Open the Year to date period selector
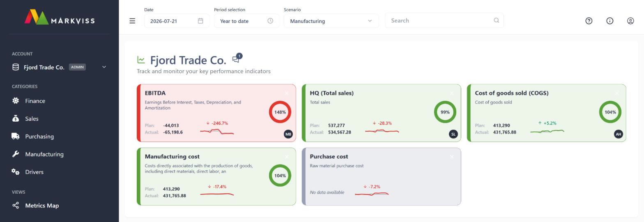 tap(246, 21)
